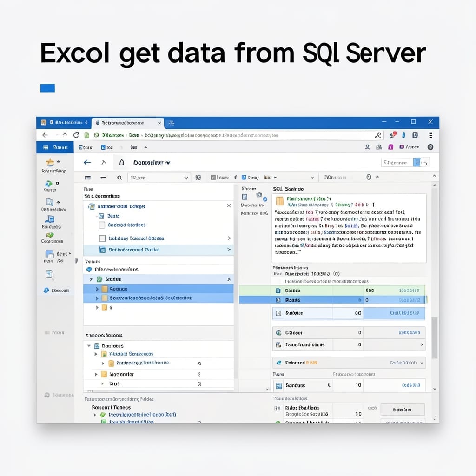
Task: Open a new tab with the icon after the active tab
Action: click(172, 123)
